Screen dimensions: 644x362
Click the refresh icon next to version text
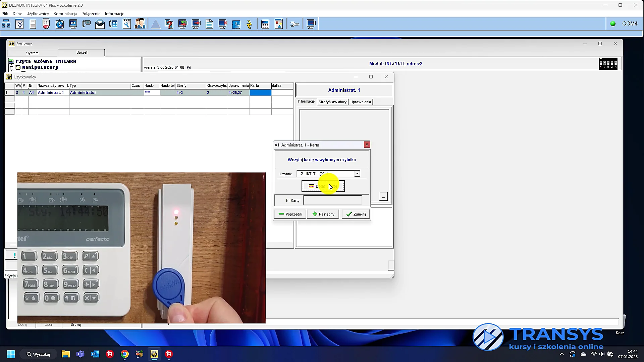(189, 68)
